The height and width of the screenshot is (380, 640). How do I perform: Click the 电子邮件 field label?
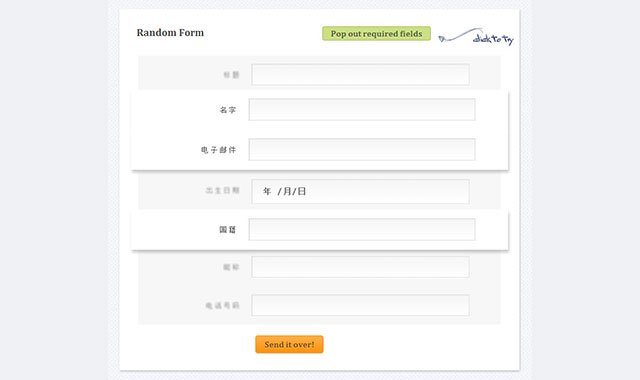point(218,150)
